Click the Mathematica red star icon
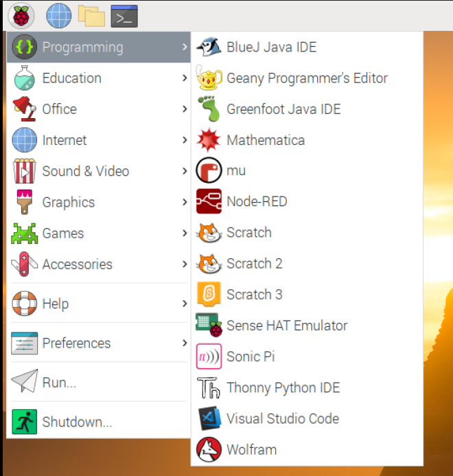Image resolution: width=453 pixels, height=476 pixels. click(x=209, y=140)
